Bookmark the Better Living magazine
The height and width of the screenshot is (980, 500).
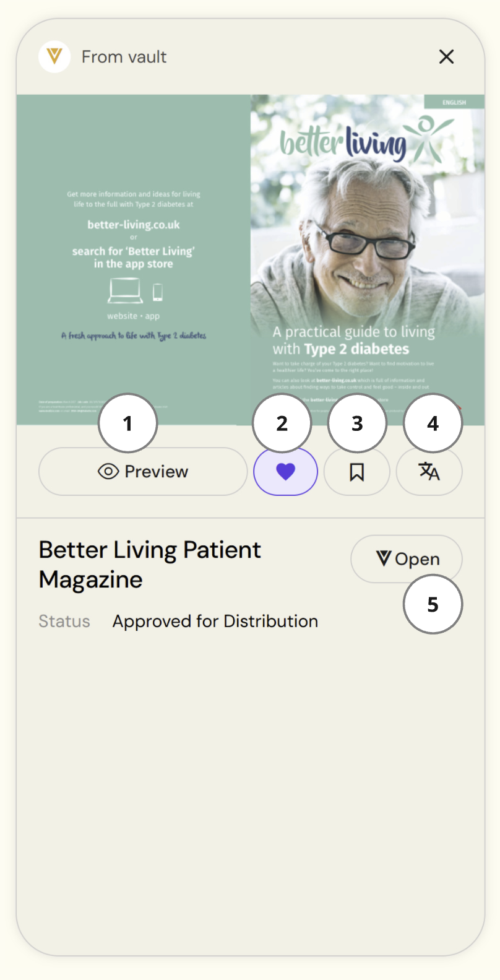(x=356, y=472)
